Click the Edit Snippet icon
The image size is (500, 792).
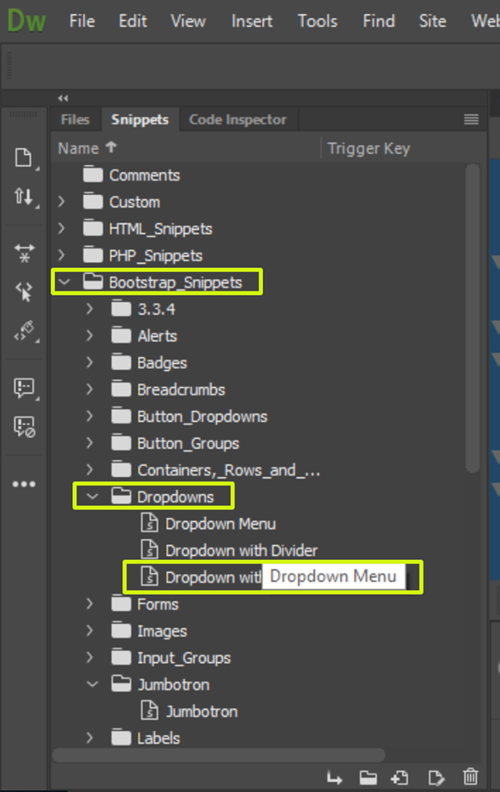(x=435, y=777)
